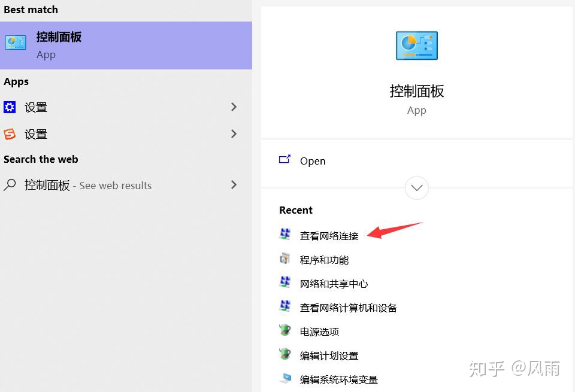Click the icon beside 编辑计划设置
Viewport: 575px width, 392px height.
tap(285, 354)
